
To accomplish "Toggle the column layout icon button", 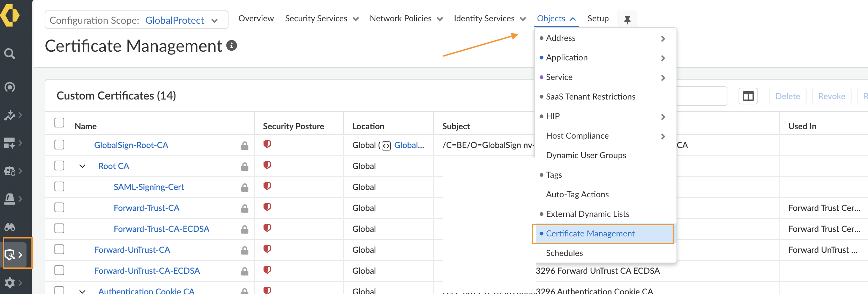I will click(x=748, y=96).
